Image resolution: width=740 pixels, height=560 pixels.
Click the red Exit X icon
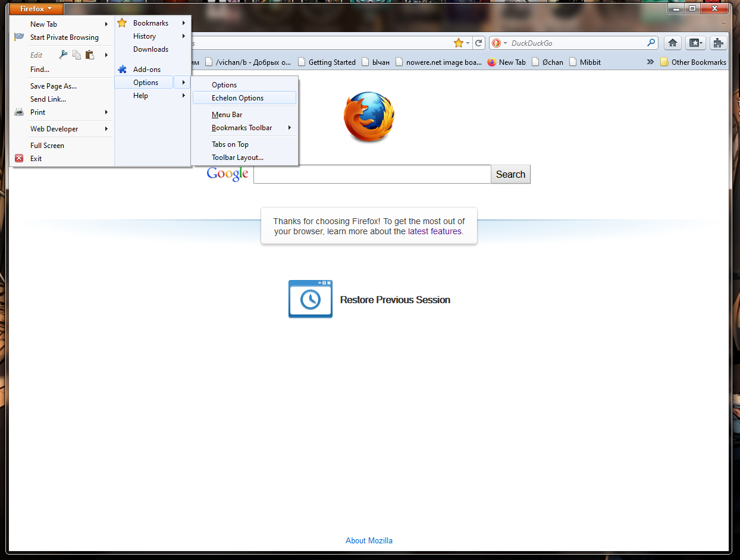19,158
